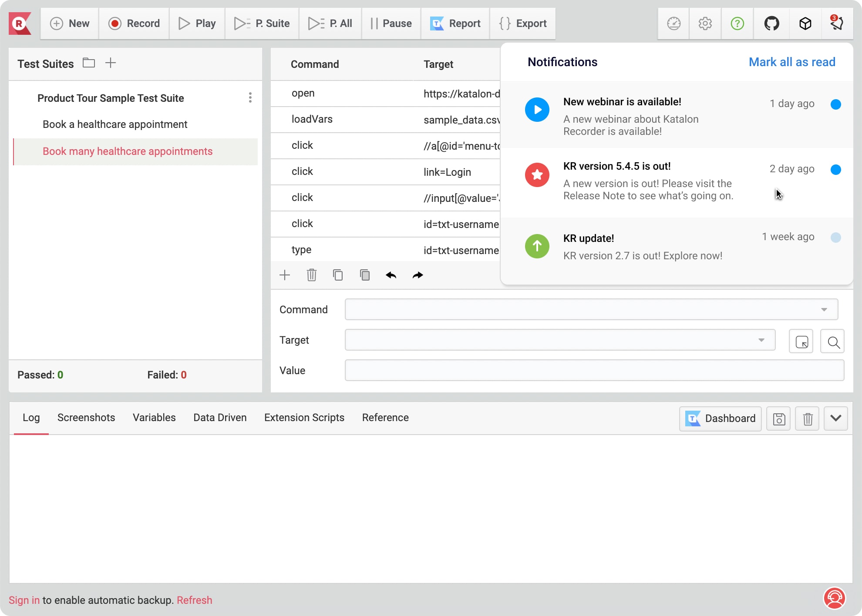Mark all notifications as read
Screen dimensions: 862x616
[x=792, y=62]
